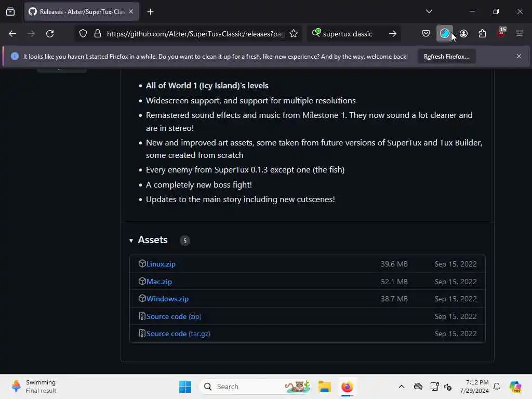The width and height of the screenshot is (532, 399).
Task: Open Windows Start menu
Action: (185, 387)
